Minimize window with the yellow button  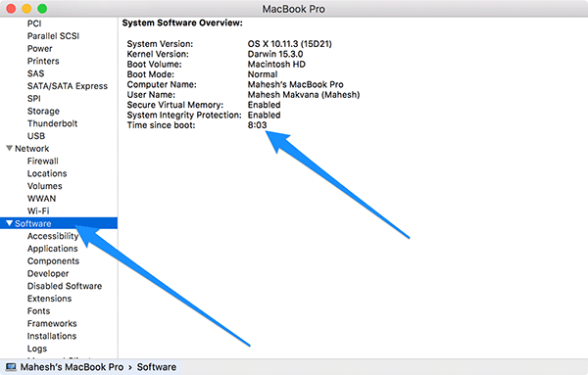[x=26, y=8]
